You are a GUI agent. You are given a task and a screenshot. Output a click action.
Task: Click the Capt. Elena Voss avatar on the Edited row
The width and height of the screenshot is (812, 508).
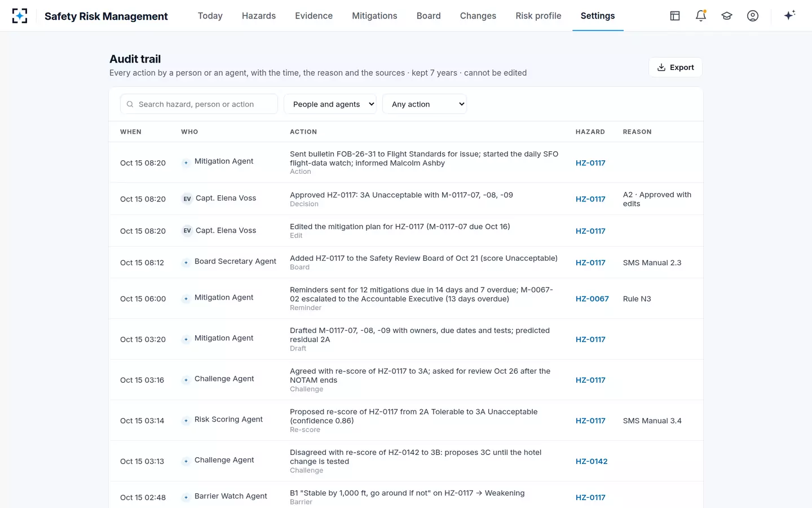pyautogui.click(x=187, y=231)
